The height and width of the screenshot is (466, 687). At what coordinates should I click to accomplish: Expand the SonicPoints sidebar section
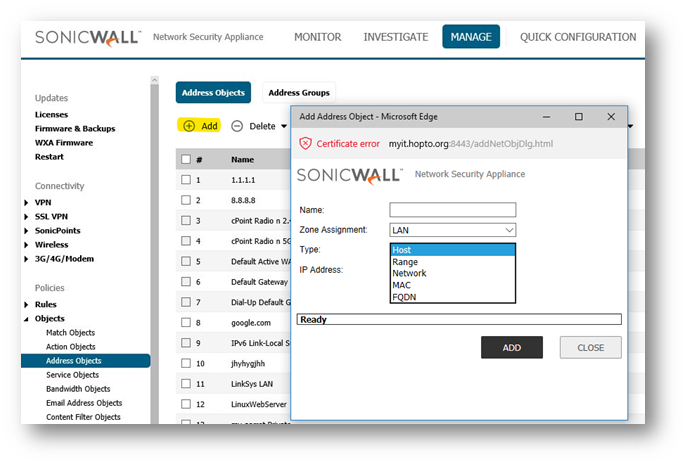click(x=26, y=230)
